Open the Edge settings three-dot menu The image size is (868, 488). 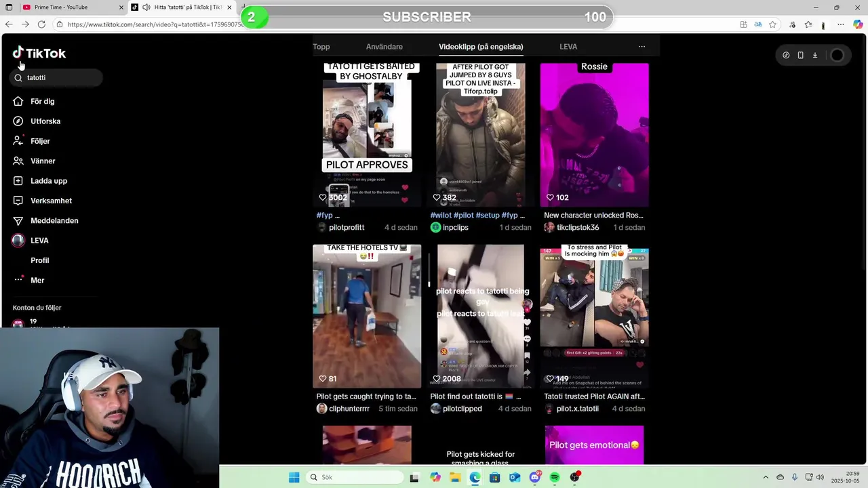coord(840,24)
